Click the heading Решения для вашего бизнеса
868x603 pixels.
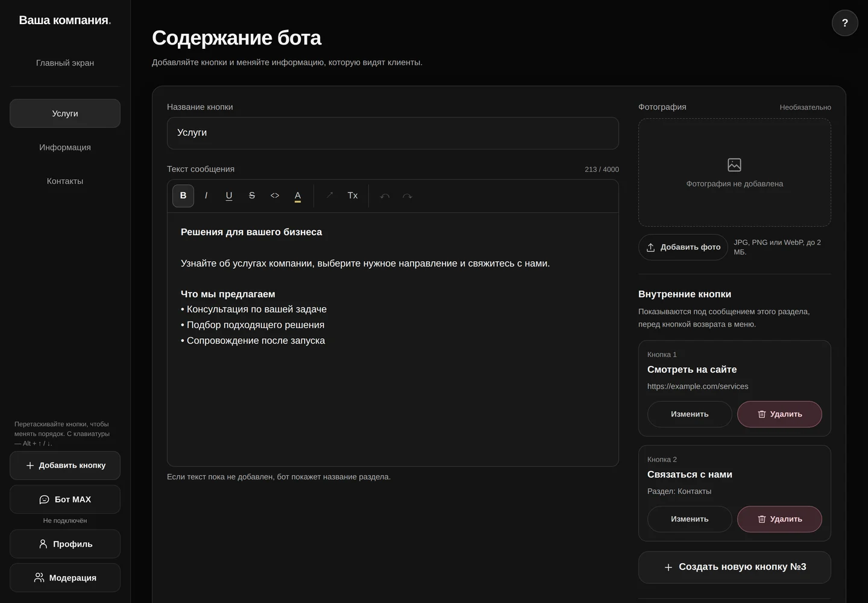251,232
